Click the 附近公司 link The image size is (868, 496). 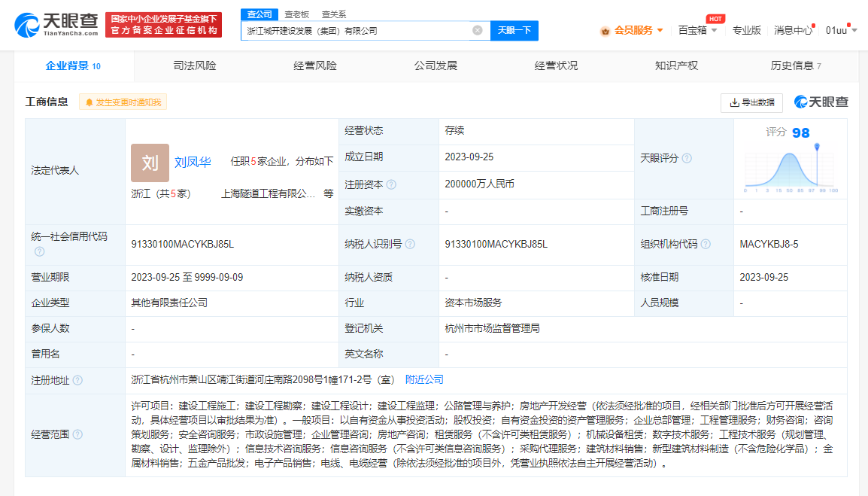[x=424, y=379]
